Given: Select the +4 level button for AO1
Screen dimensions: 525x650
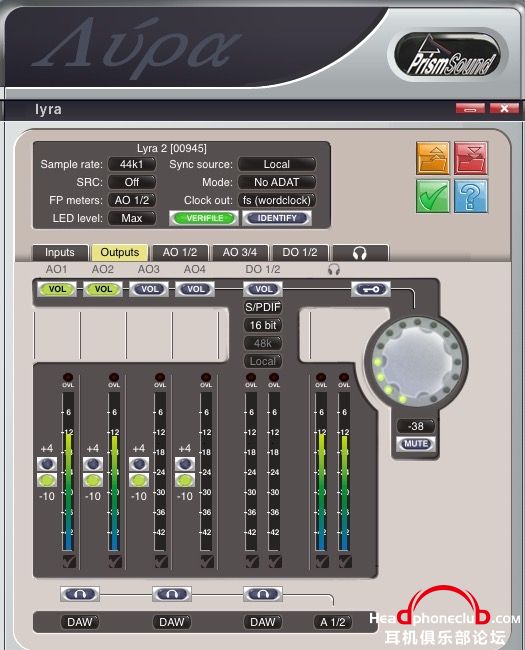Looking at the screenshot, I should tap(47, 463).
